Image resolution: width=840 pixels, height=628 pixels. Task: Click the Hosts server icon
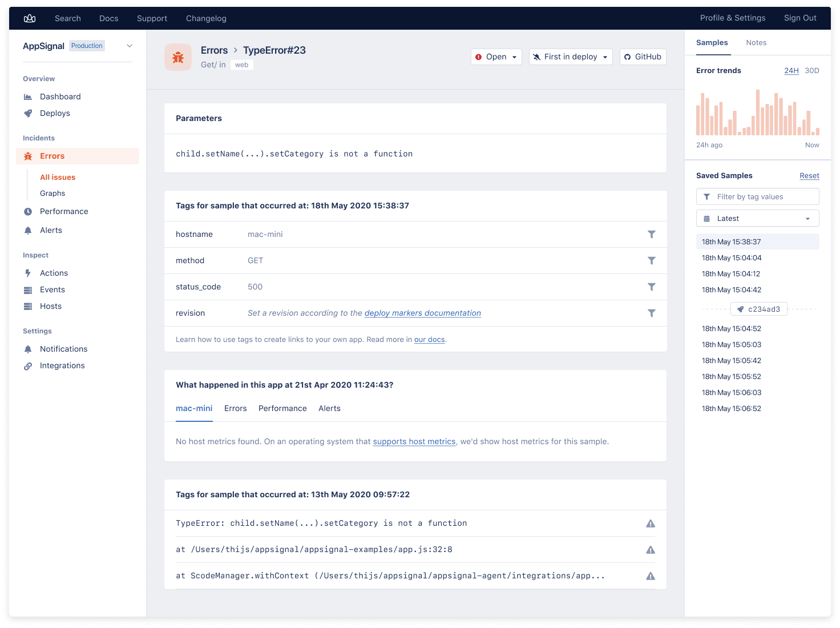coord(28,307)
